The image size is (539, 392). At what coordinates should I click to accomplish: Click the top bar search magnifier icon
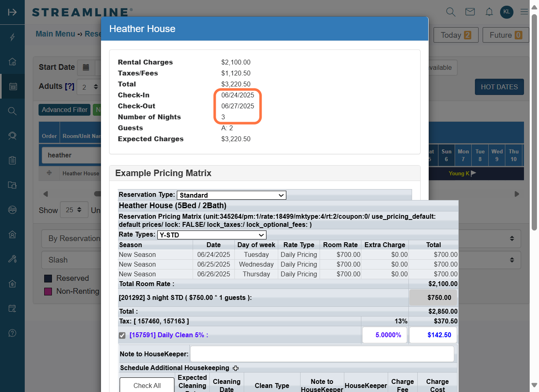tap(451, 12)
